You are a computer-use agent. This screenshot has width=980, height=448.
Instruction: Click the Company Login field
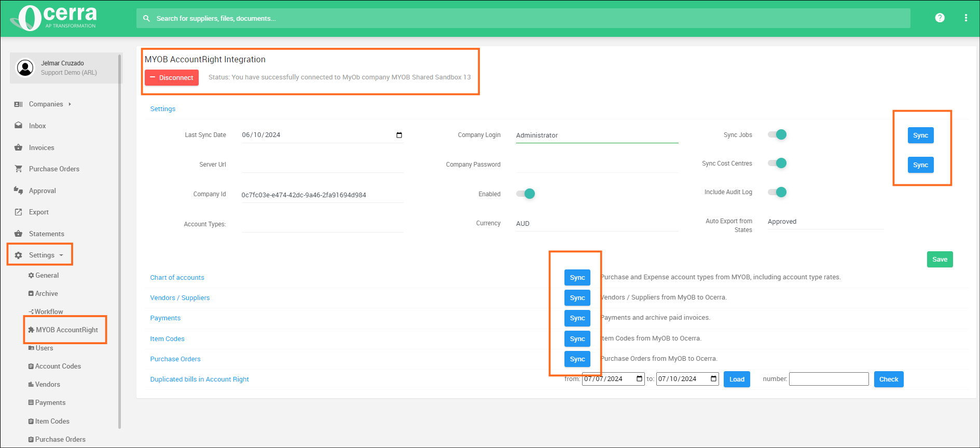[x=597, y=135]
